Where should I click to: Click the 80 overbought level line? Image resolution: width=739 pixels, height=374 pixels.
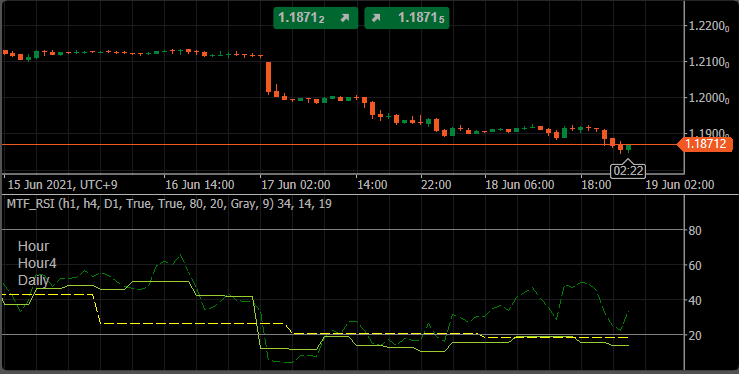pos(343,230)
